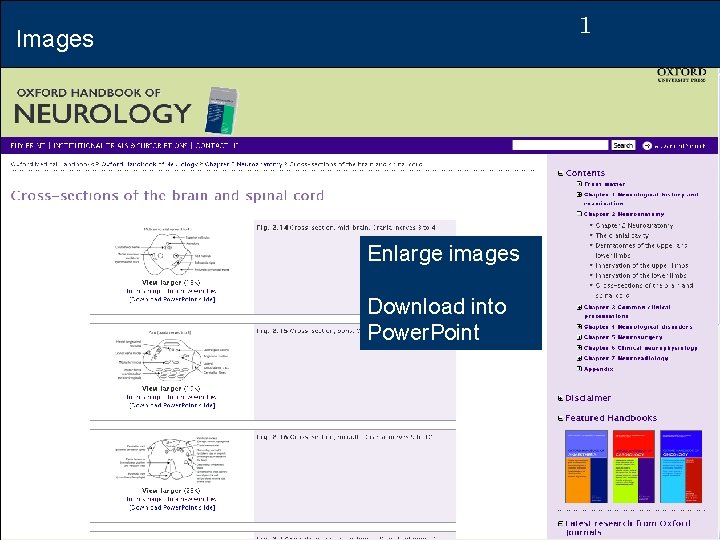Click the Oxford University Press logo
This screenshot has width=720, height=540.
681,75
